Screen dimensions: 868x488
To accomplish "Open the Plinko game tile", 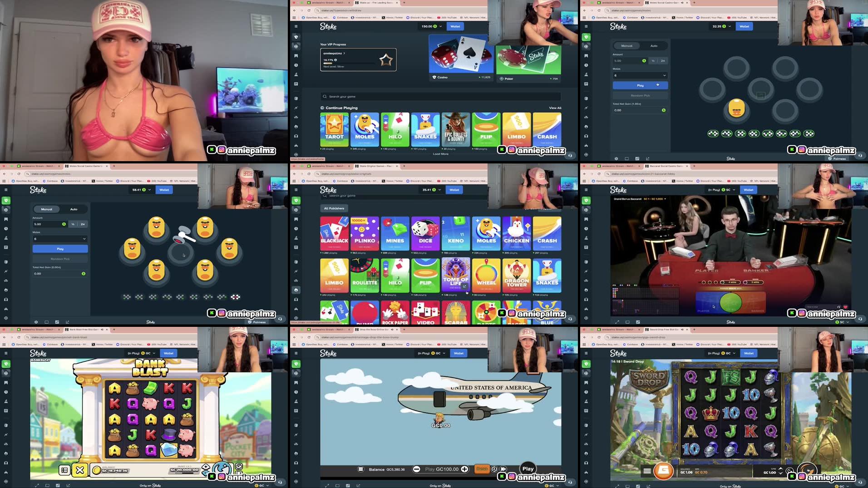I will click(x=365, y=233).
